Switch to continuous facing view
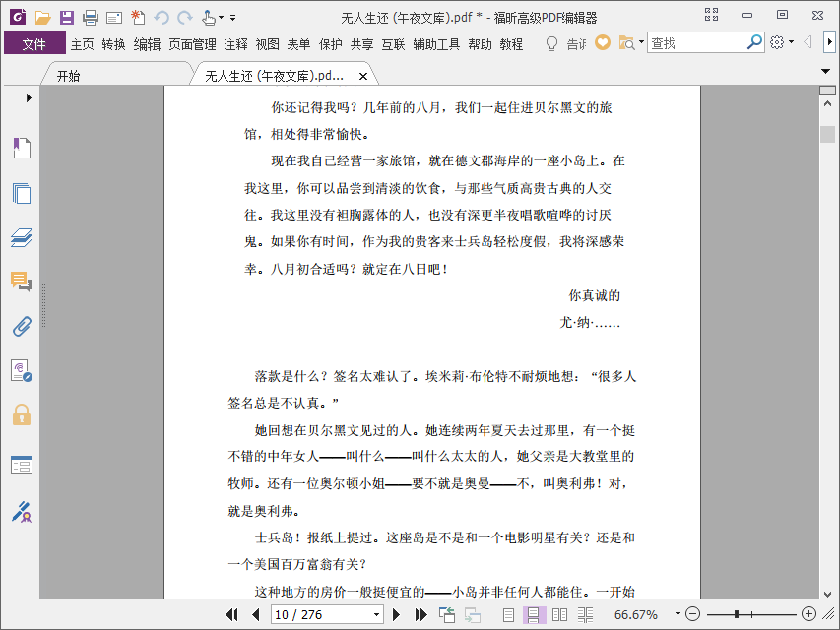Viewport: 840px width, 630px height. (x=586, y=615)
